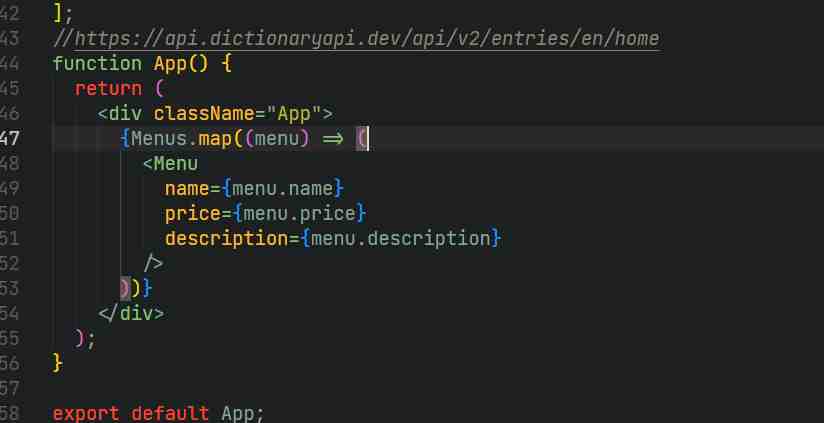Image resolution: width=824 pixels, height=423 pixels.
Task: Click the Menus identifier before .map
Action: click(x=159, y=139)
